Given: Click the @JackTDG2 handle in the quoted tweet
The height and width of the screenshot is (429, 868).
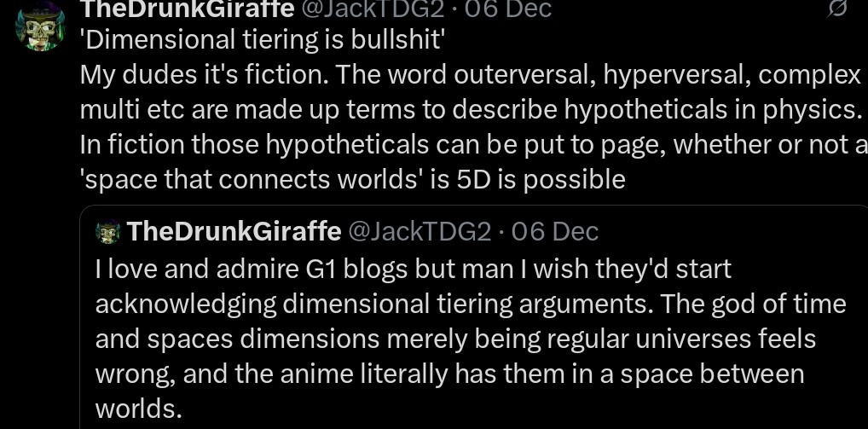Looking at the screenshot, I should pos(419,231).
